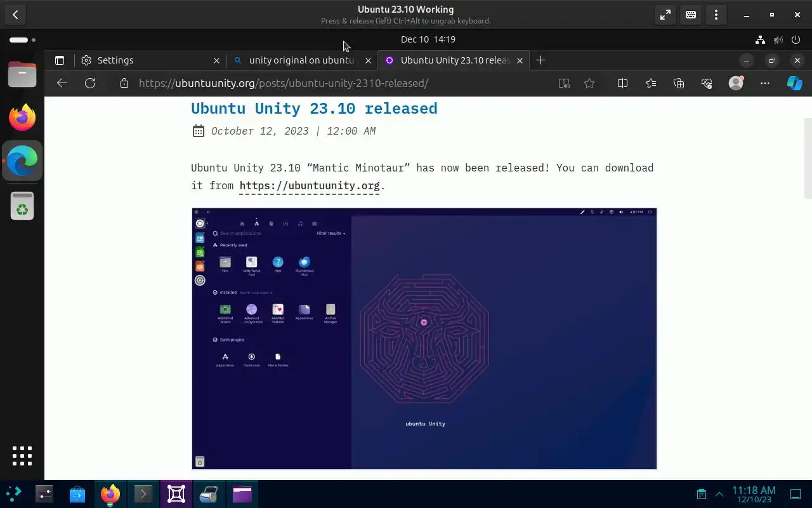
Task: Click the host show desktop button
Action: pos(796,494)
